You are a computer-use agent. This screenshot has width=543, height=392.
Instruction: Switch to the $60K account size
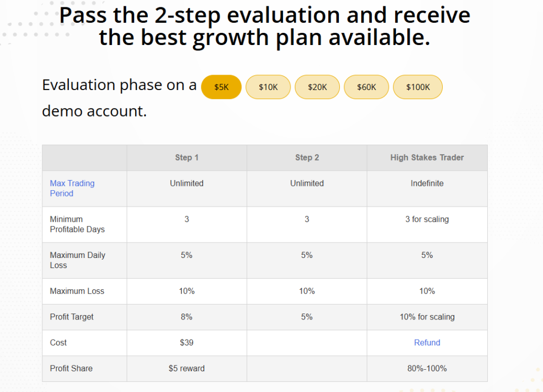pyautogui.click(x=366, y=87)
